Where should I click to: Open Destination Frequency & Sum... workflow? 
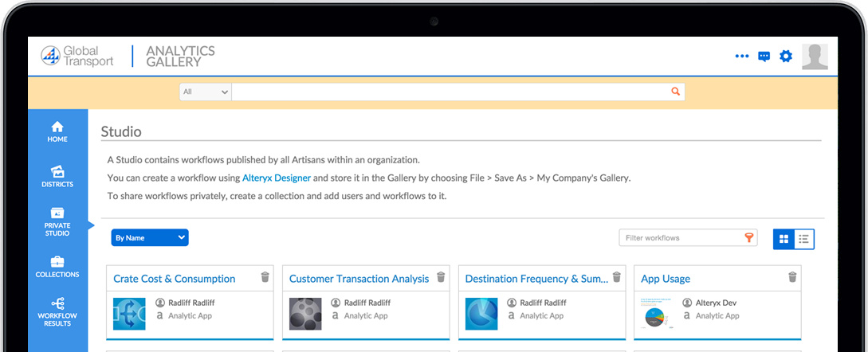[x=537, y=279]
